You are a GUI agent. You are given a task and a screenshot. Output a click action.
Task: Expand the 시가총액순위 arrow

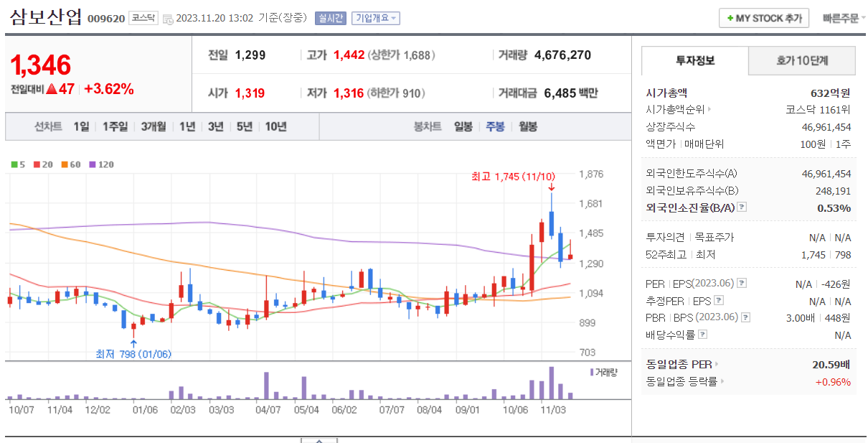coord(709,110)
